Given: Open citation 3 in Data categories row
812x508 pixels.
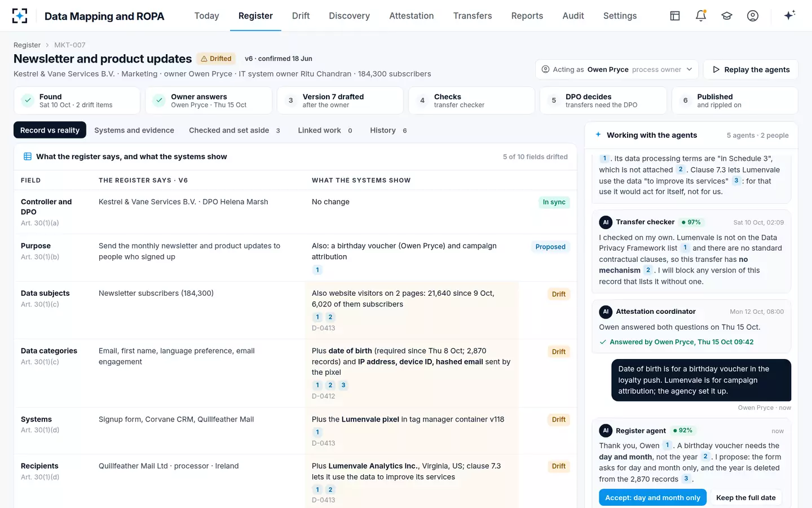Looking at the screenshot, I should coord(343,385).
